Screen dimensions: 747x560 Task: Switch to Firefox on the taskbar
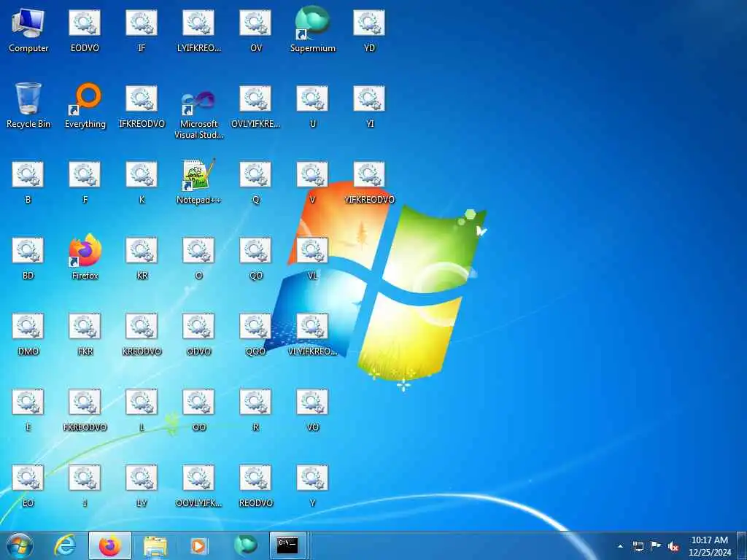pyautogui.click(x=110, y=545)
